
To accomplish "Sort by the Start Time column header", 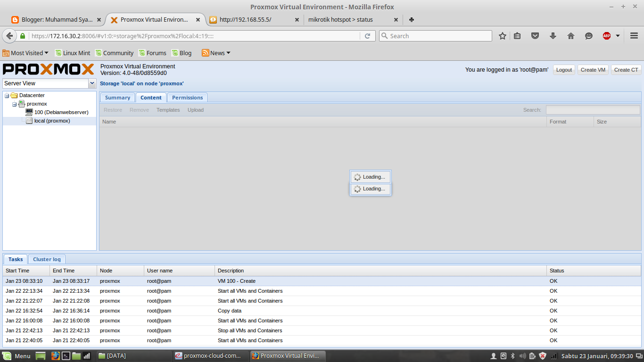I will pyautogui.click(x=26, y=271).
